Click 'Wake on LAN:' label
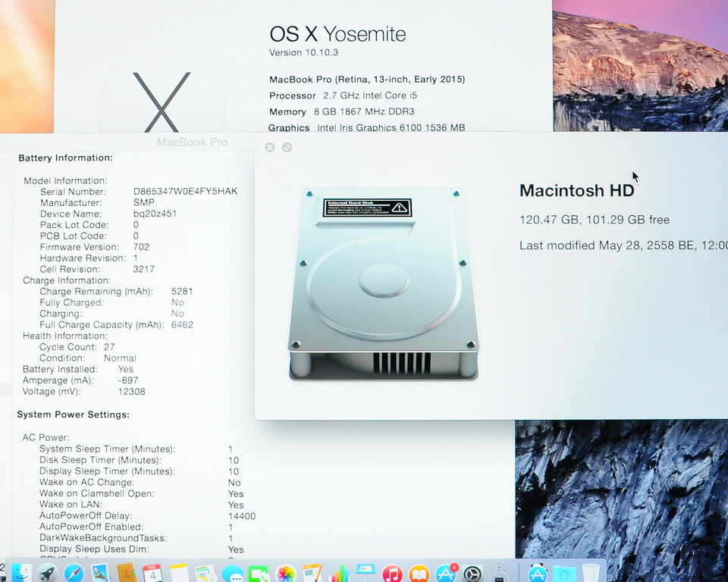Image resolution: width=728 pixels, height=582 pixels. tap(71, 505)
